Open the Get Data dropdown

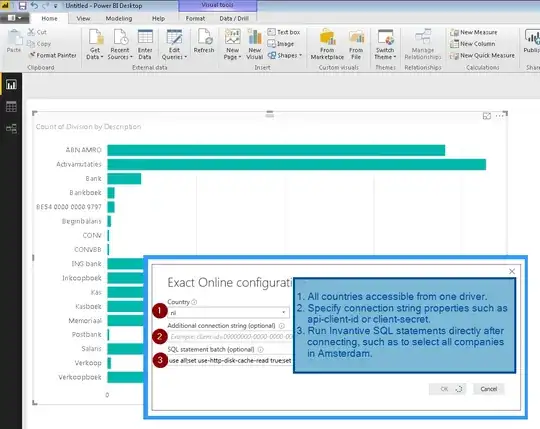(x=95, y=44)
